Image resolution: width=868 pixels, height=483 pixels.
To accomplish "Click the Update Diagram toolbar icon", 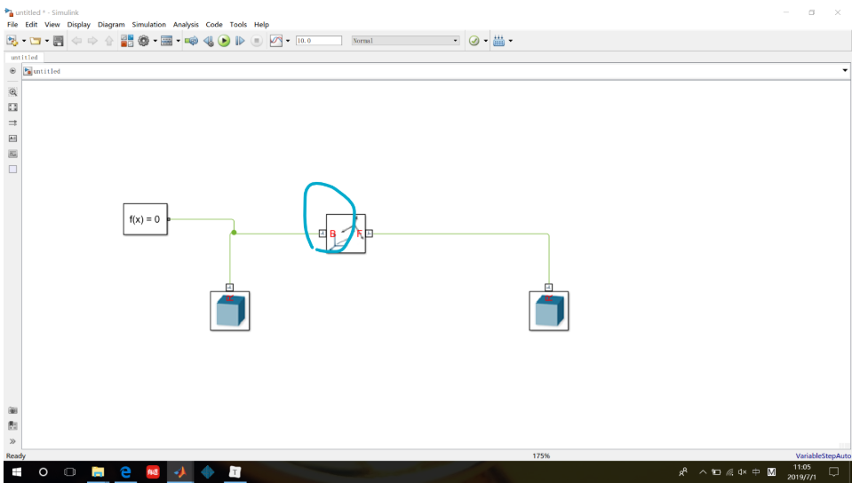I will click(x=192, y=40).
